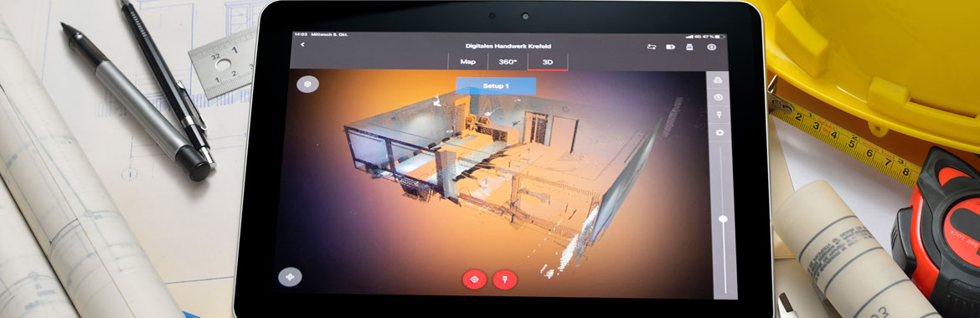Open the point cloud icon in sidebar
The image size is (980, 318).
click(x=718, y=80)
